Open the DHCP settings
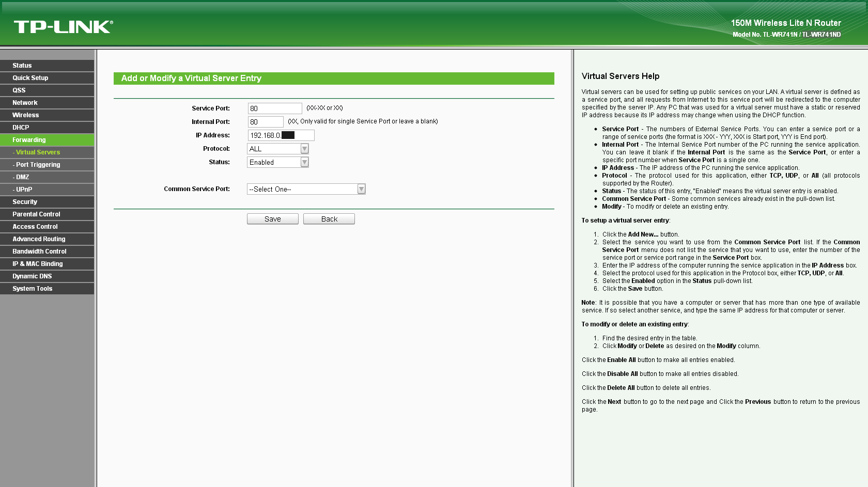 click(21, 127)
